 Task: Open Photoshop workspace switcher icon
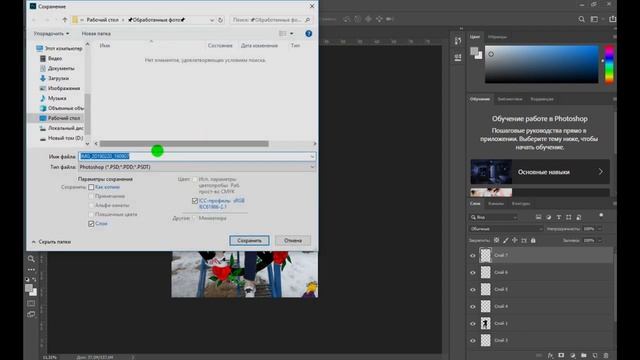[594, 19]
